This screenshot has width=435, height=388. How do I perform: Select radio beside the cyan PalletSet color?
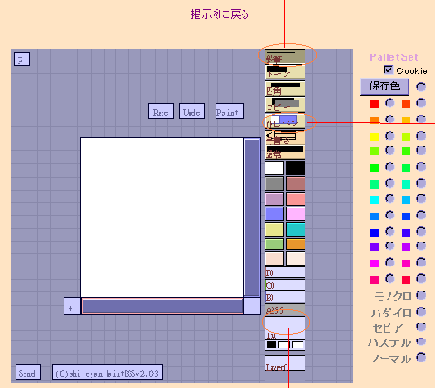(x=390, y=199)
